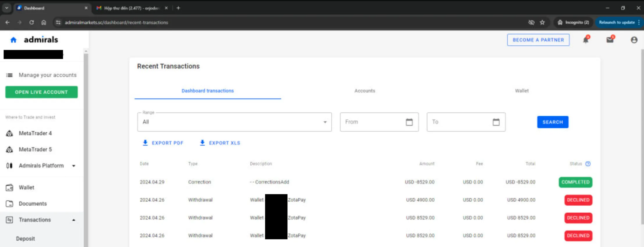
Task: Open the site information icon in address bar
Action: (58, 22)
